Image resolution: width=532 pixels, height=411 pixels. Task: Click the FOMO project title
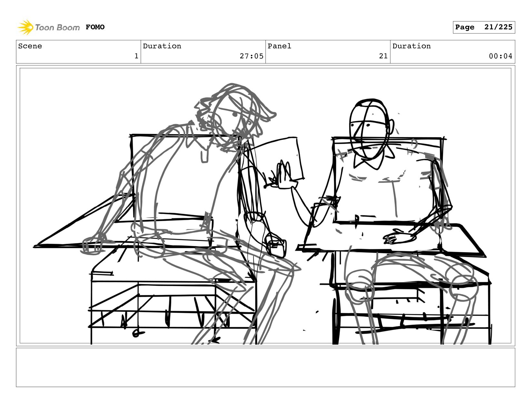[95, 27]
